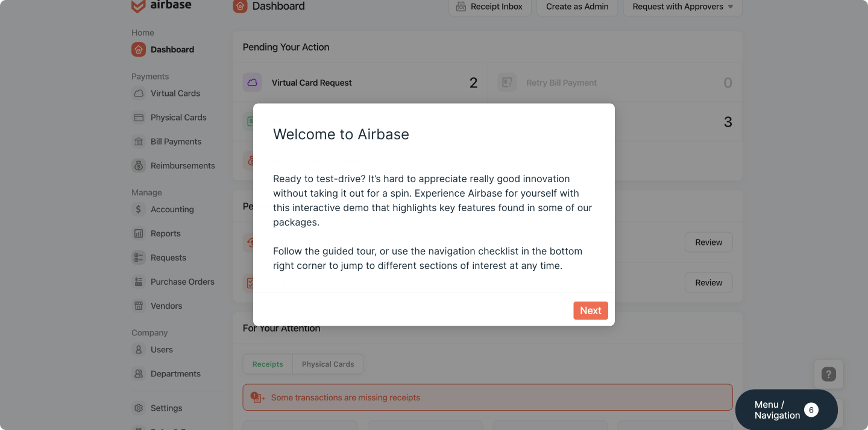
Task: Click the Dashboard icon in page header
Action: tap(240, 6)
